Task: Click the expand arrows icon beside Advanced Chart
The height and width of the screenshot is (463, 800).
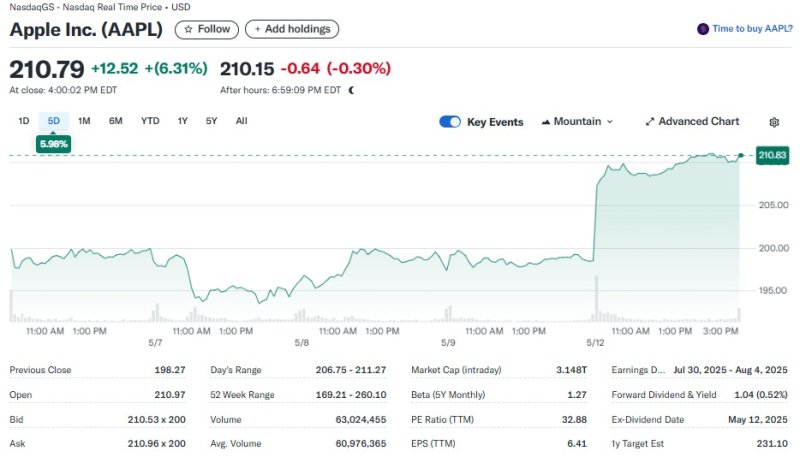Action: 650,122
